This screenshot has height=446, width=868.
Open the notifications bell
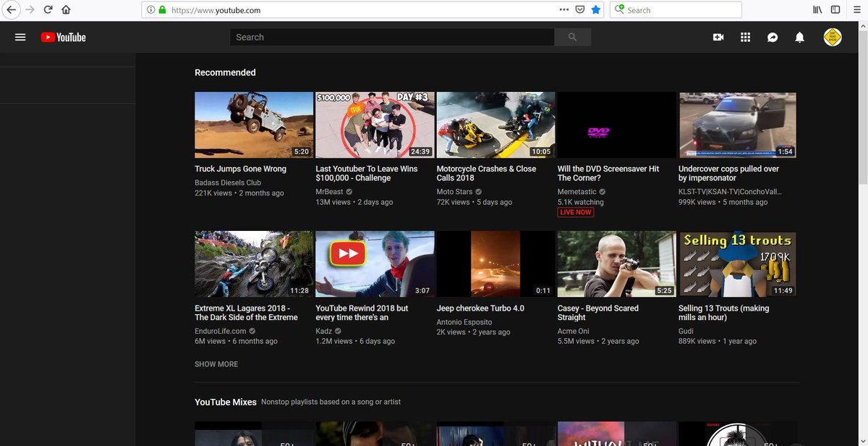click(x=800, y=37)
